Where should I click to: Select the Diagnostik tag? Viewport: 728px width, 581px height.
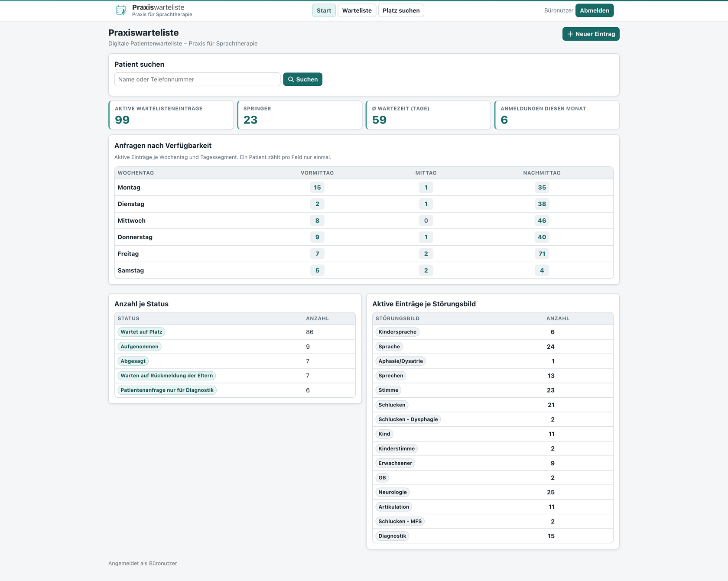pos(393,536)
